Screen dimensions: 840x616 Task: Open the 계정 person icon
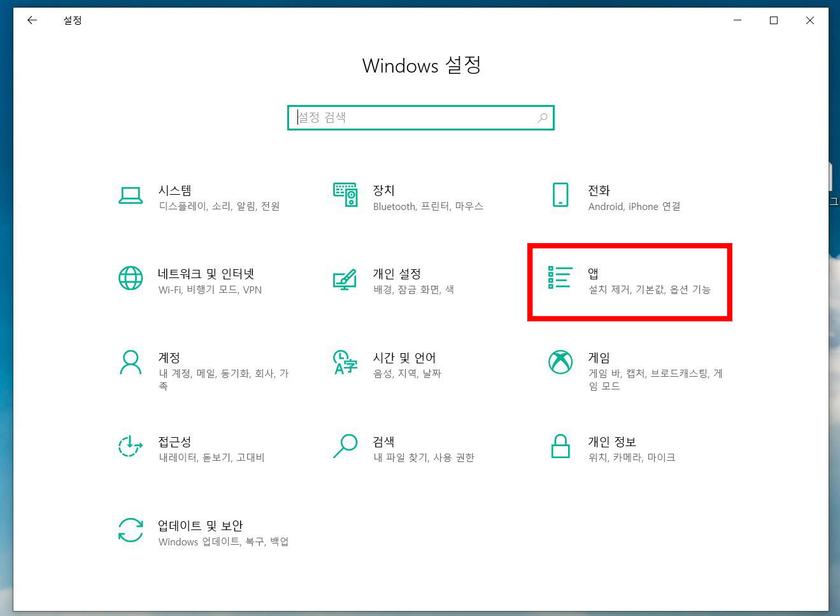(131, 362)
